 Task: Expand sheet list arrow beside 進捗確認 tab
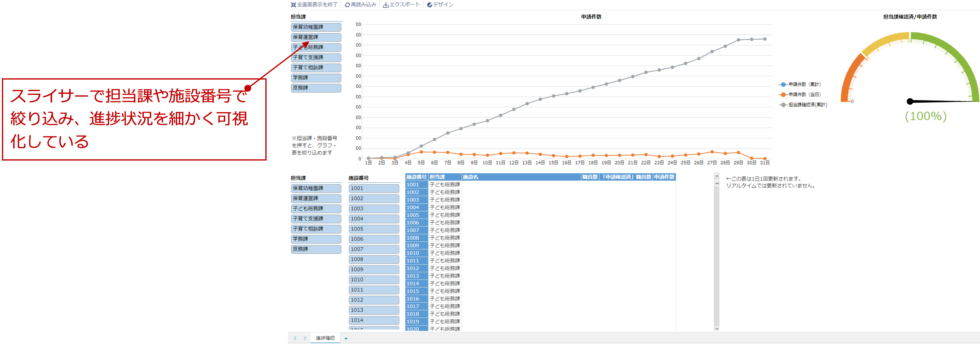346,338
